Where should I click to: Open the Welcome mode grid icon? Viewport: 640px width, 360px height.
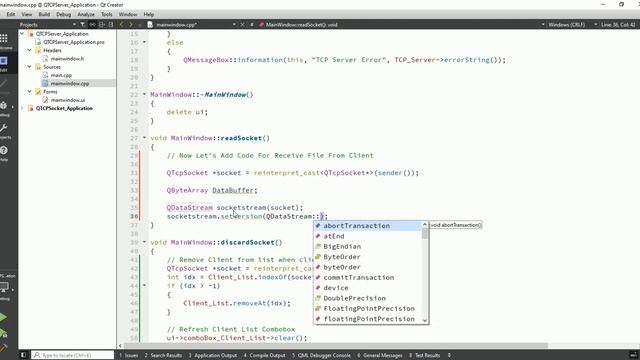click(4, 38)
